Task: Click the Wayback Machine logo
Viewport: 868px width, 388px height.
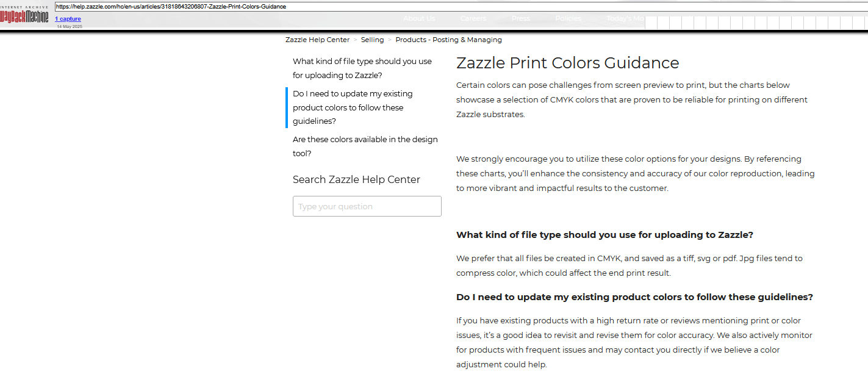Action: [x=24, y=15]
